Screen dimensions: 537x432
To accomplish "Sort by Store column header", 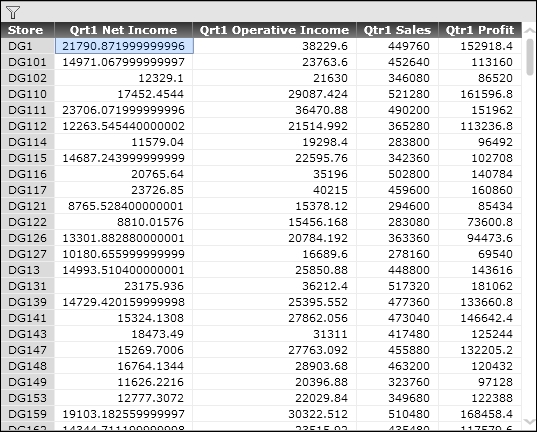I will pyautogui.click(x=27, y=30).
